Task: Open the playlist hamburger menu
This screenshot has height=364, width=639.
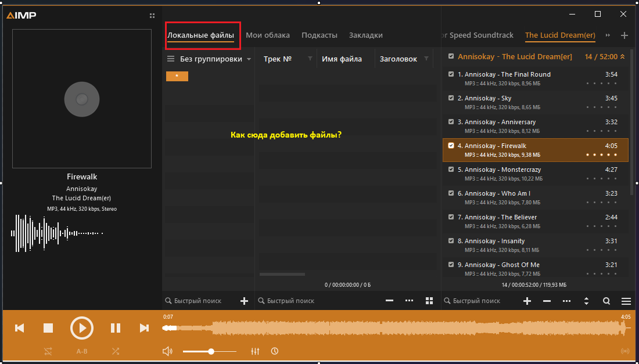Action: [626, 301]
